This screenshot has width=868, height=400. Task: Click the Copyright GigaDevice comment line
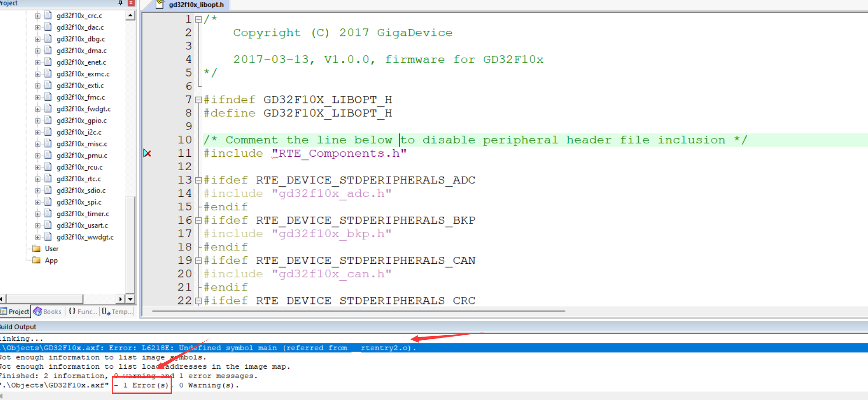pyautogui.click(x=343, y=33)
